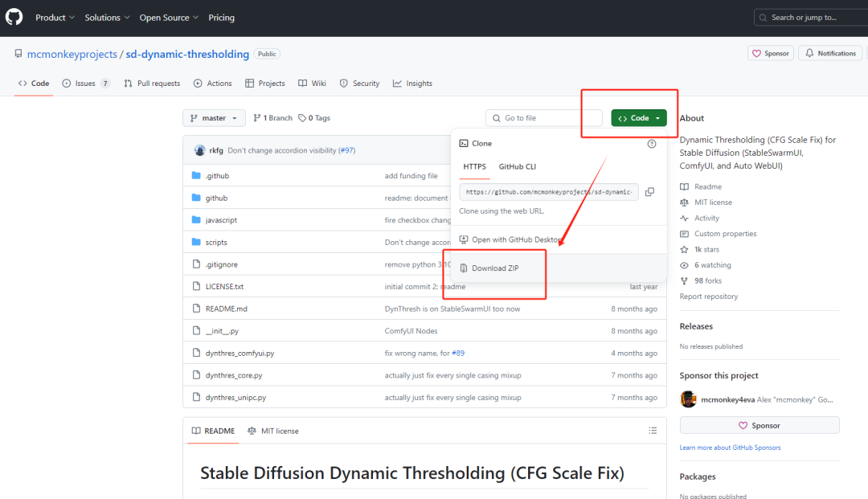Open the MIT license tab beside README

tap(273, 431)
